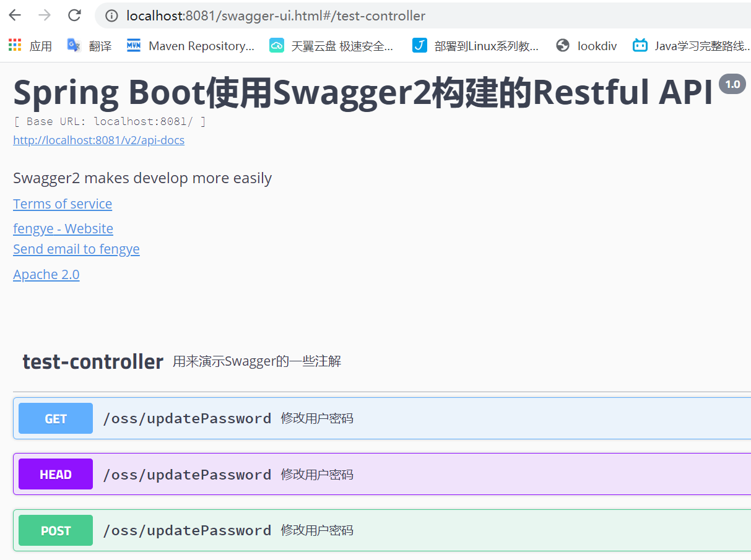
Task: Open the 天翼云盘 bookmark
Action: [x=331, y=45]
